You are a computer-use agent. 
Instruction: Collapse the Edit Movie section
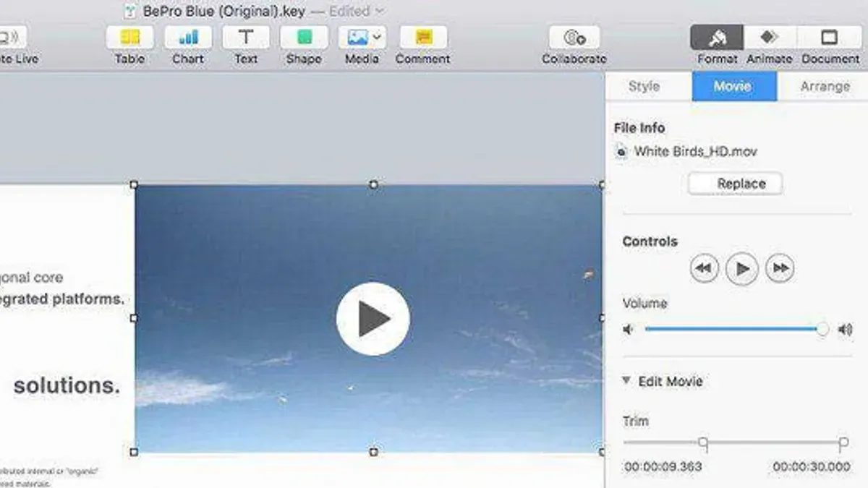[x=626, y=380]
